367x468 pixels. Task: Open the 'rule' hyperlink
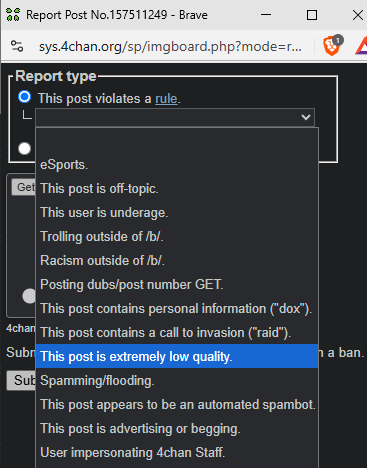pos(166,99)
